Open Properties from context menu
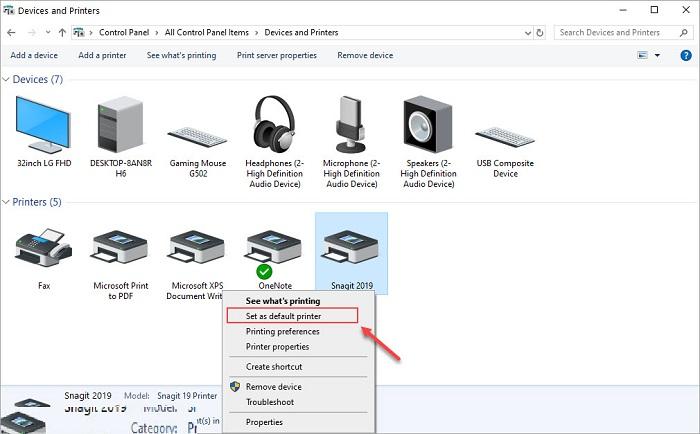The width and height of the screenshot is (700, 434). 264,422
